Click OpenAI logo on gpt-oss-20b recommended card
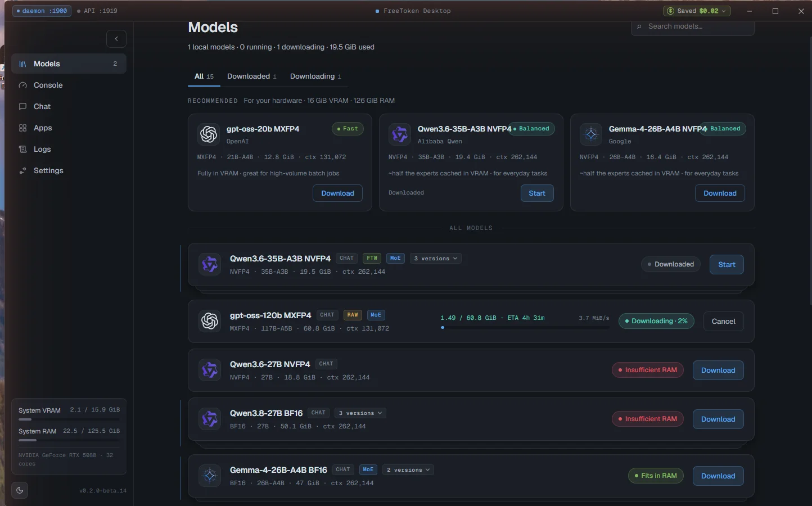Viewport: 812px width, 506px height. 209,134
